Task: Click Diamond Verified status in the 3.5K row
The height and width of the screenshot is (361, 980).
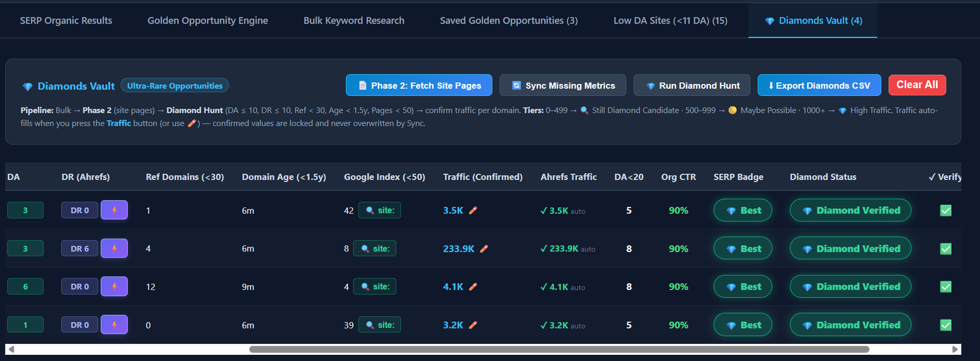Action: click(x=850, y=210)
